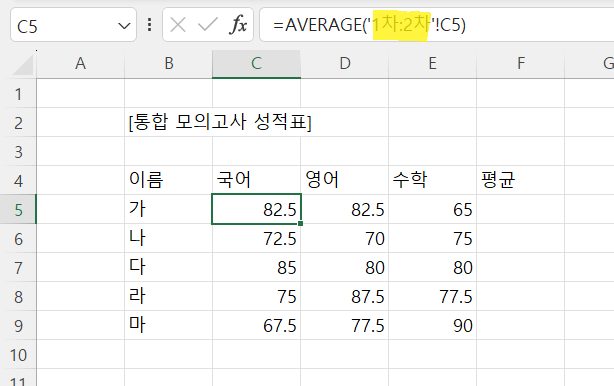Select all cells with the corner triangle
This screenshot has width=614, height=386.
coord(23,65)
